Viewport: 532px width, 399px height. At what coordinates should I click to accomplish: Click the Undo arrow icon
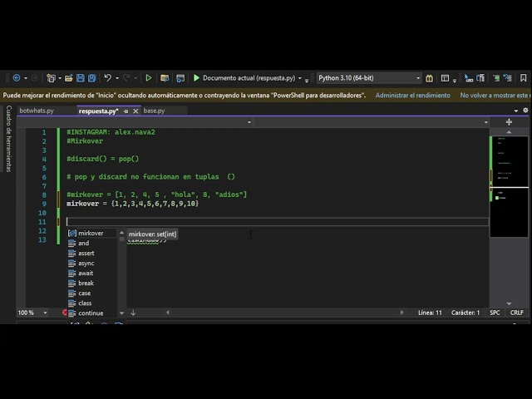point(108,78)
